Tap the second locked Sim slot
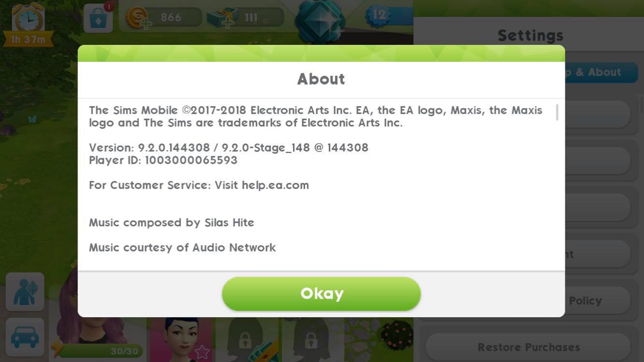The height and width of the screenshot is (362, 644). coord(311,338)
